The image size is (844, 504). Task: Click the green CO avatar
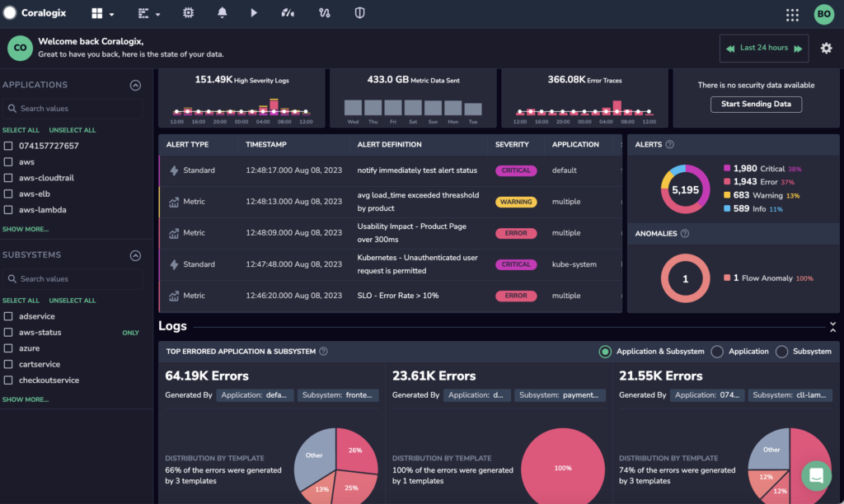(20, 48)
